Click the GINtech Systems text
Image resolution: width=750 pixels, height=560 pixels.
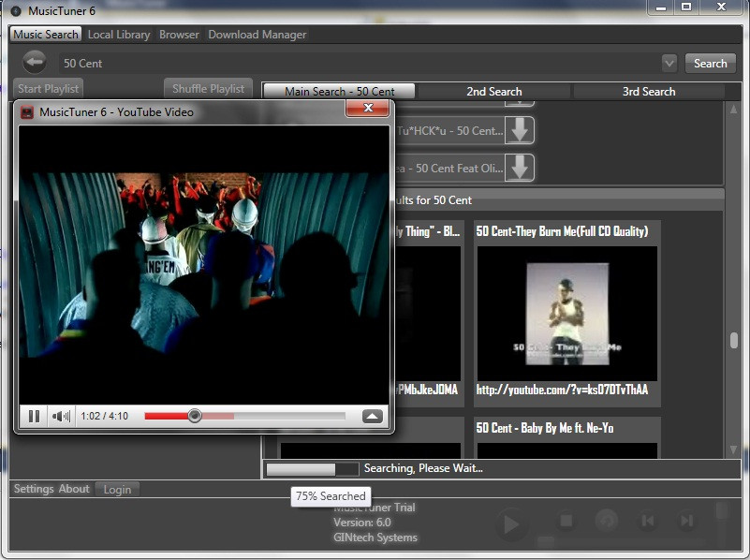pyautogui.click(x=375, y=538)
